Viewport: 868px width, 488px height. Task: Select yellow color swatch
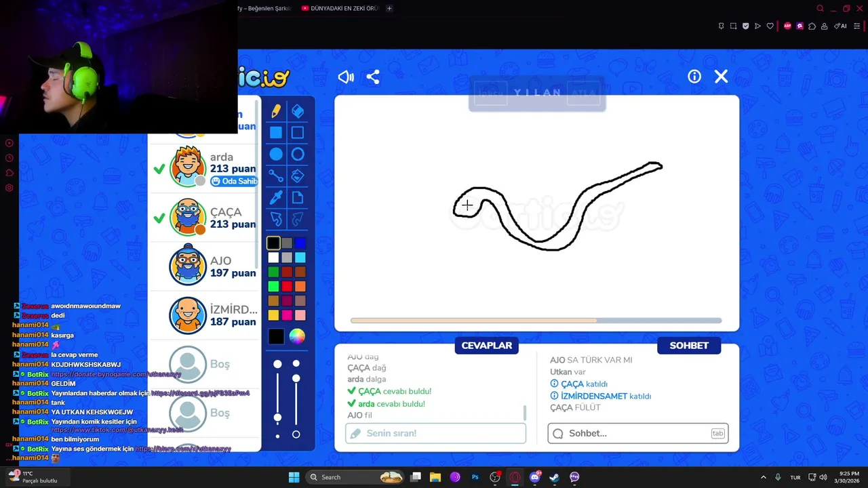click(x=273, y=315)
